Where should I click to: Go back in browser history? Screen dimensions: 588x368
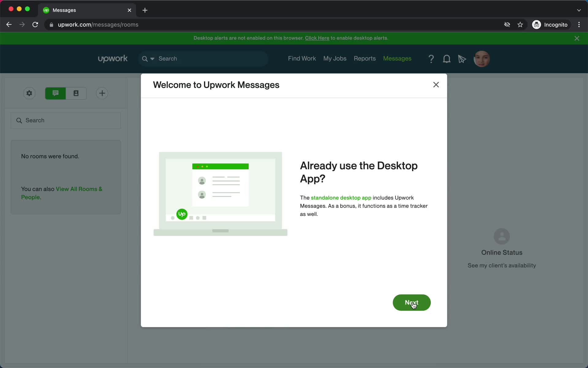tap(9, 25)
